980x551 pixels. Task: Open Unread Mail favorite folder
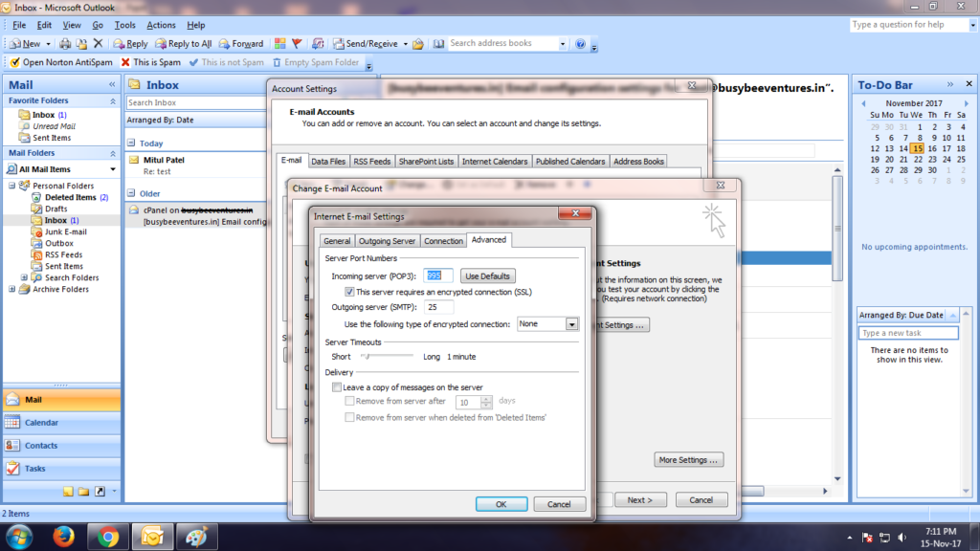point(54,126)
